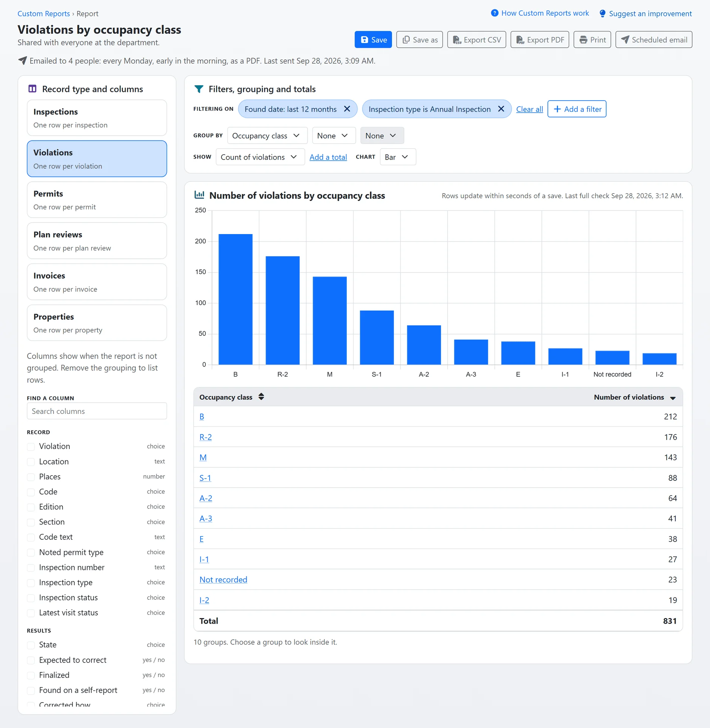The width and height of the screenshot is (710, 728).
Task: Open the Save as copy option
Action: coord(419,40)
